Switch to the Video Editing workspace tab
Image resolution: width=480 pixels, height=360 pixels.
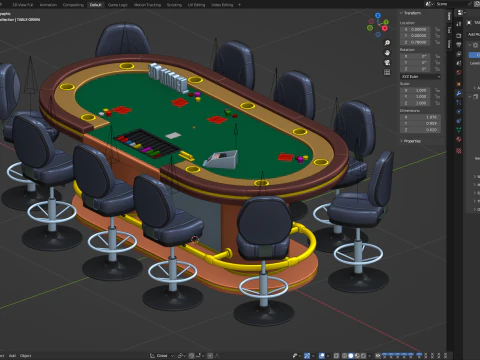[x=222, y=5]
